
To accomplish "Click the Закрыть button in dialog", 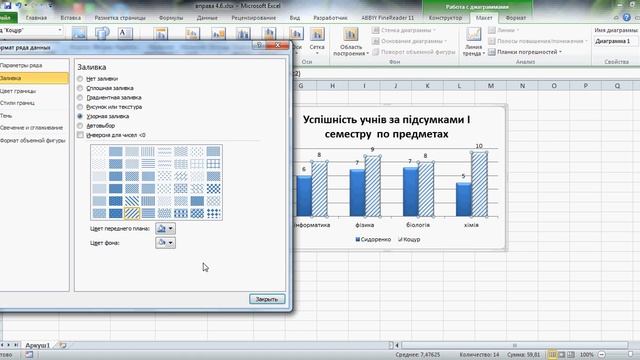I will pyautogui.click(x=267, y=299).
